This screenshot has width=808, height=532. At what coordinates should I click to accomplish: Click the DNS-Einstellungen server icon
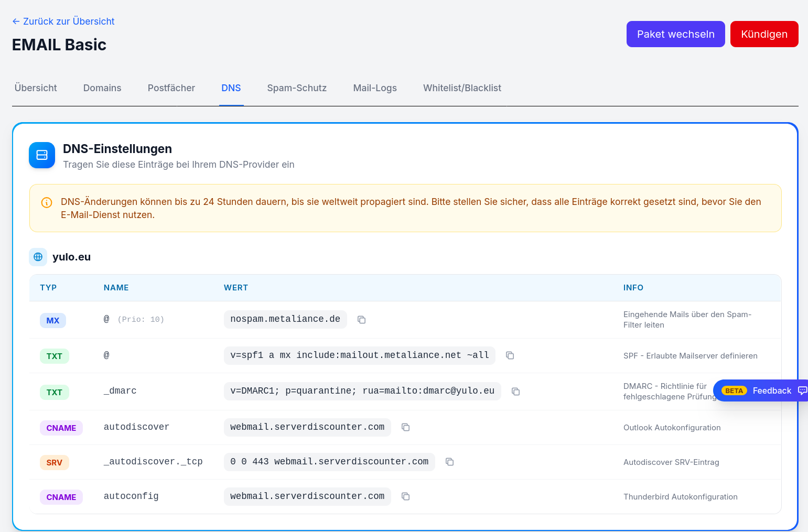(42, 155)
